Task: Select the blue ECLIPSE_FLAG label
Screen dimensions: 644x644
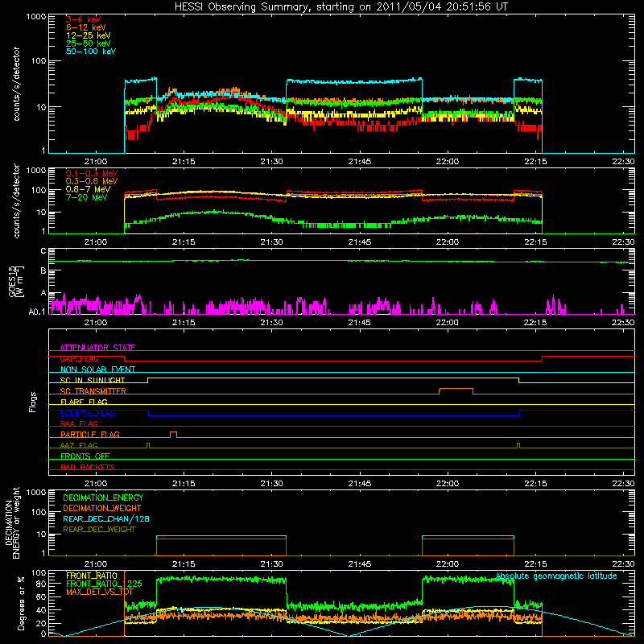Action: [x=88, y=413]
